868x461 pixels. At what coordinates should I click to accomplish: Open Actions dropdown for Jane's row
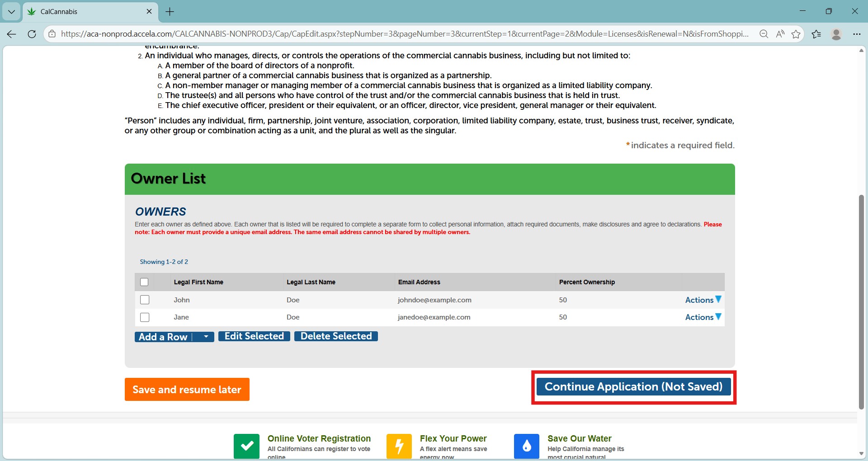coord(703,317)
